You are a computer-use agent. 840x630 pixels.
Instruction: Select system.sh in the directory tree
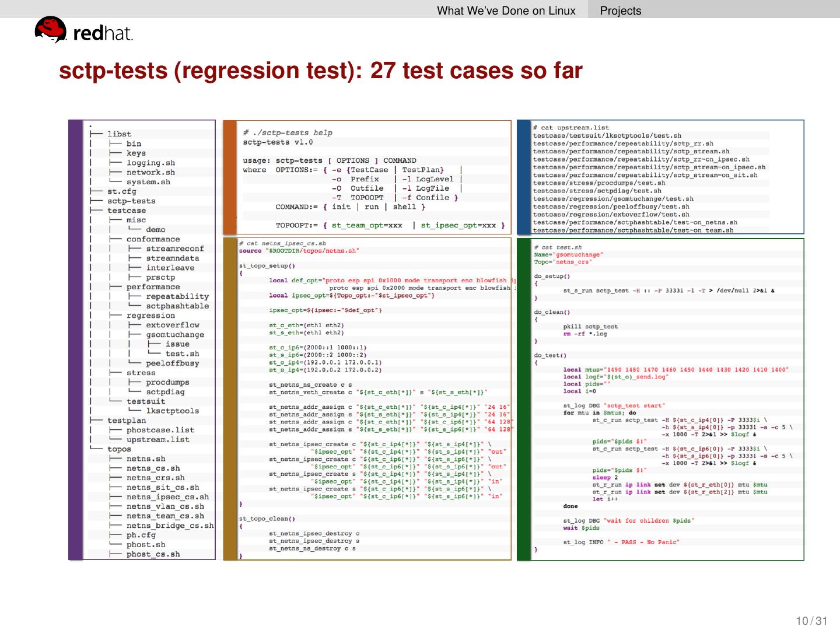click(148, 182)
